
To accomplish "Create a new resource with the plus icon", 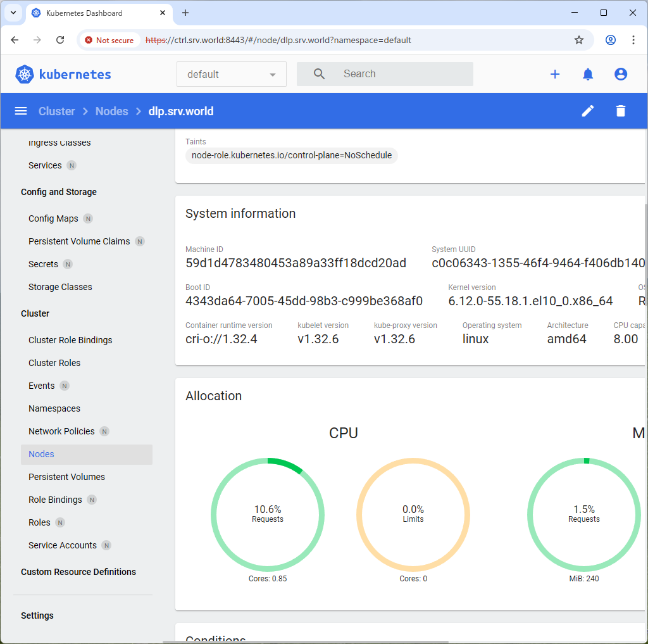I will point(554,74).
